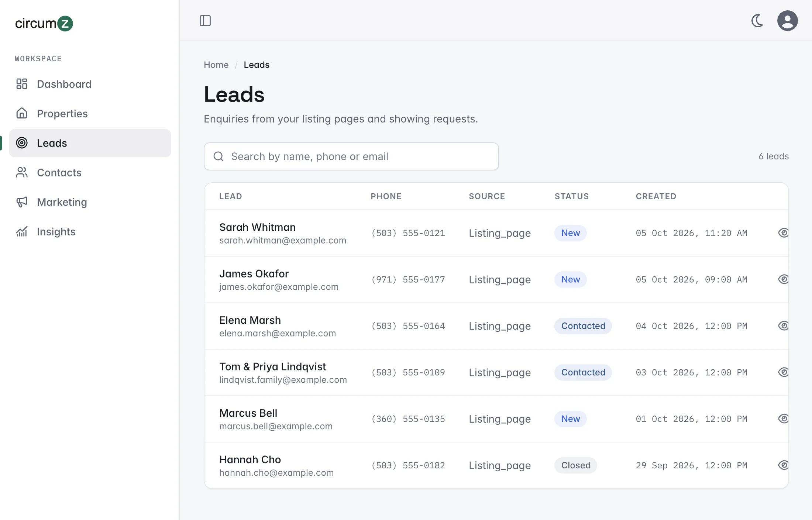Open Properties in sidebar

[x=90, y=114]
